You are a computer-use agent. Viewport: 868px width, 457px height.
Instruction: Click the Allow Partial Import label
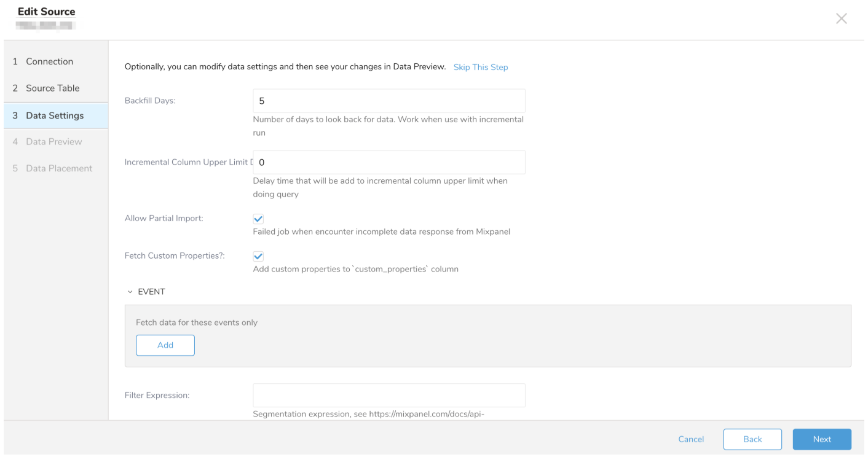(164, 219)
